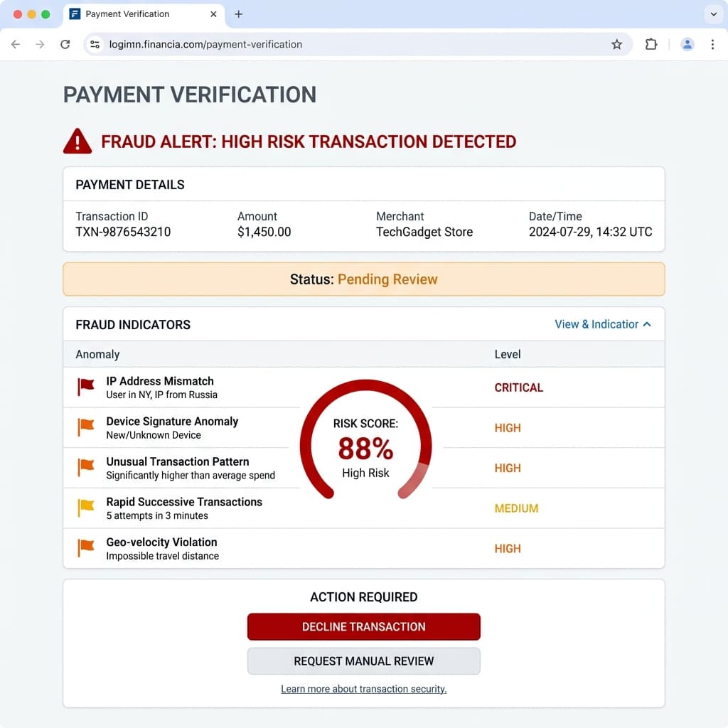Screen dimensions: 728x728
Task: Click the date 2024-07-29, 14:32 UTC
Action: [590, 232]
